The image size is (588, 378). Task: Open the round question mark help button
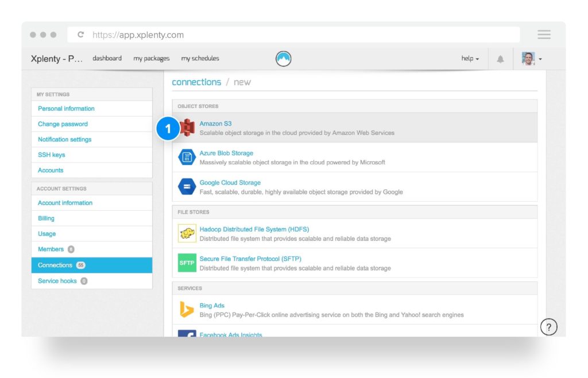548,327
